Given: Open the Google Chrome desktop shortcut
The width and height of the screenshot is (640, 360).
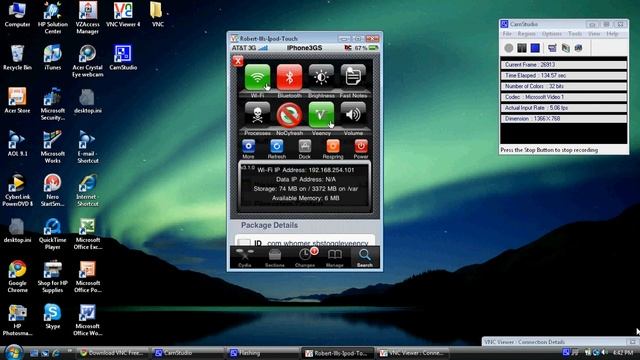Looking at the screenshot, I should pyautogui.click(x=17, y=276).
